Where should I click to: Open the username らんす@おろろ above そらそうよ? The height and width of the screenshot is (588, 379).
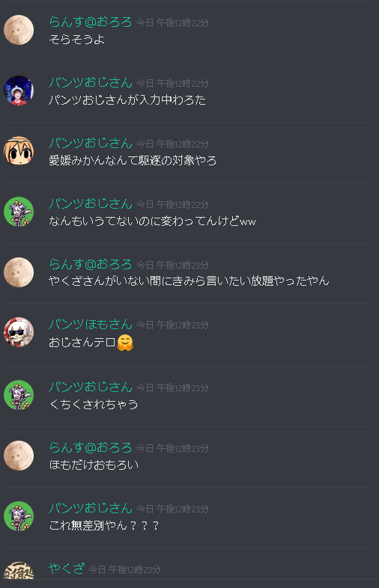point(91,22)
